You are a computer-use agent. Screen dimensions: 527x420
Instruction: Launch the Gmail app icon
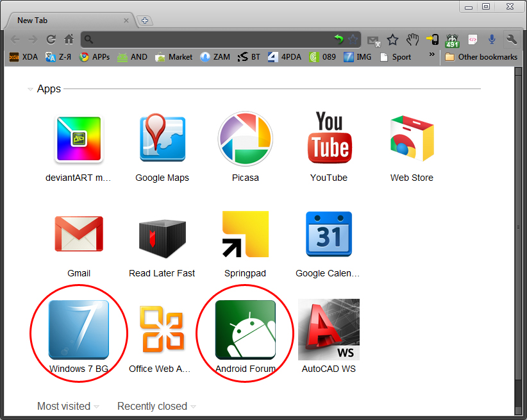79,233
